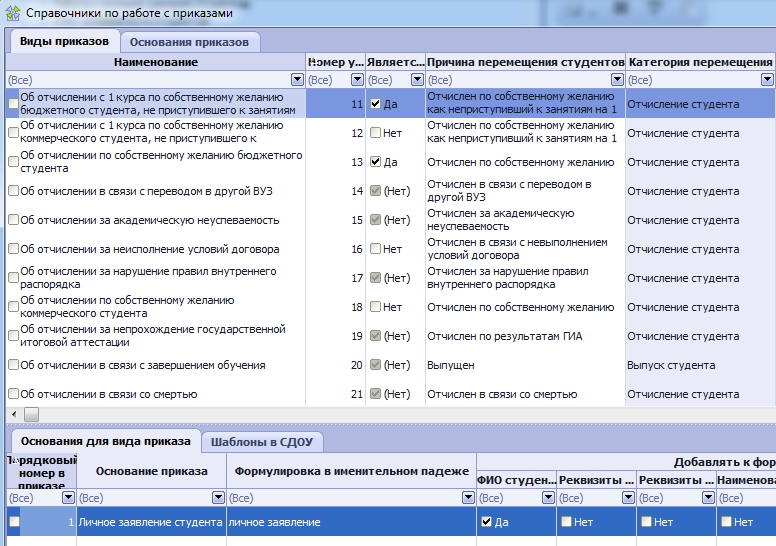Toggle the grayed (Нет) checkbox in row 20

click(376, 365)
